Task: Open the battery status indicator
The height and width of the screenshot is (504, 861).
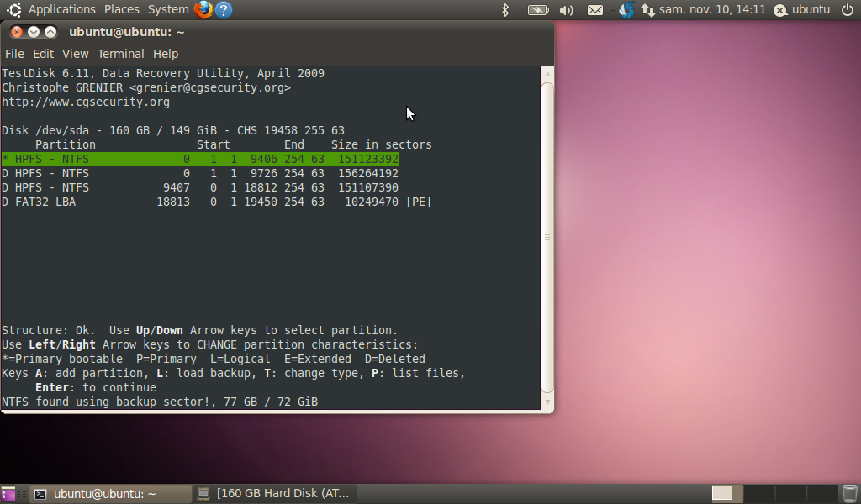Action: coord(538,10)
